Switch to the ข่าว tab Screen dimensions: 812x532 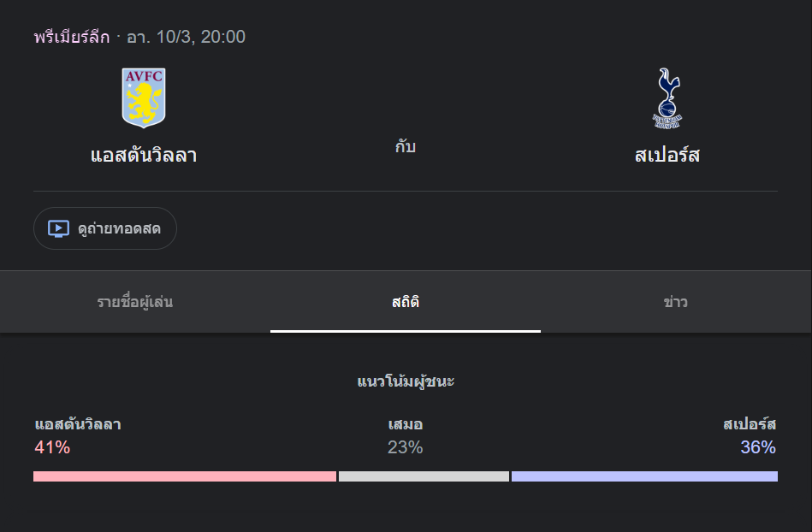675,302
